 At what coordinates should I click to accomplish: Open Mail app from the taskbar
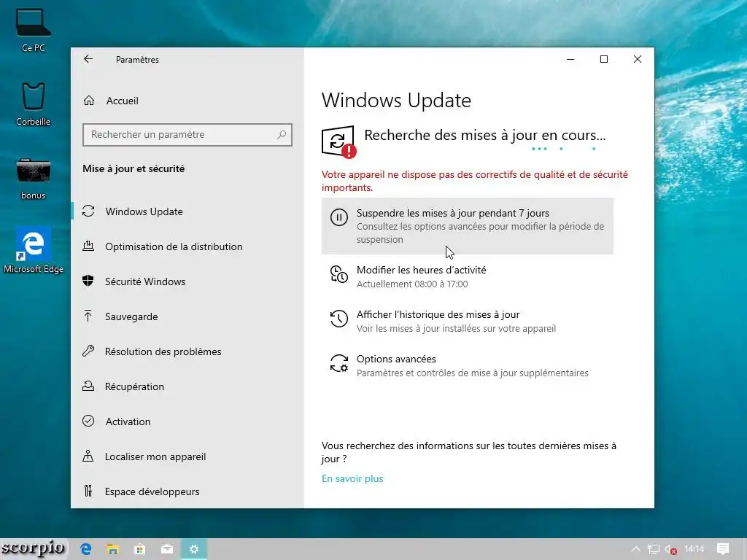167,549
